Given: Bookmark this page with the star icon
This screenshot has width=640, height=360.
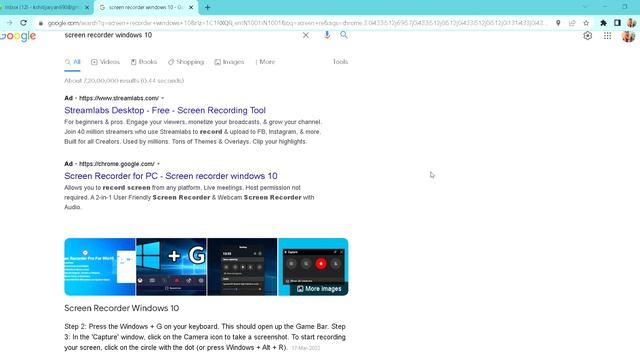Looking at the screenshot, I should [x=586, y=23].
